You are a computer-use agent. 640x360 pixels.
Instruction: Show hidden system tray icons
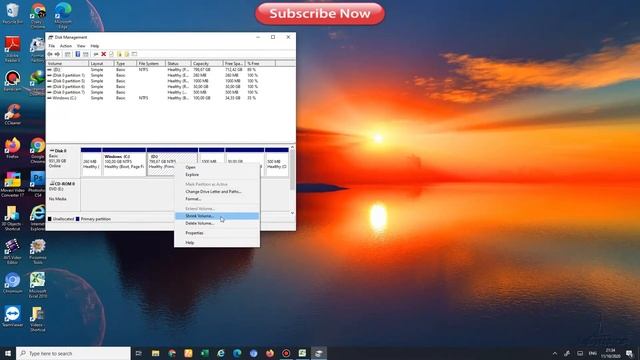(x=555, y=353)
